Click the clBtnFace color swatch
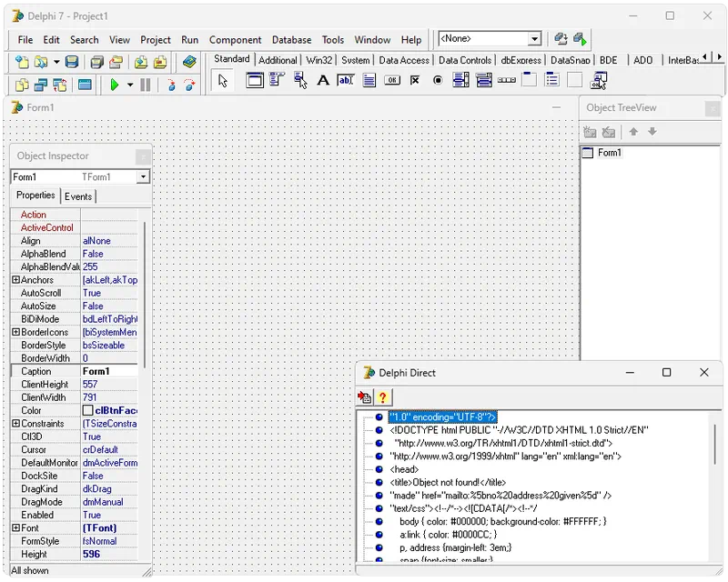The width and height of the screenshot is (728, 582). coord(87,411)
